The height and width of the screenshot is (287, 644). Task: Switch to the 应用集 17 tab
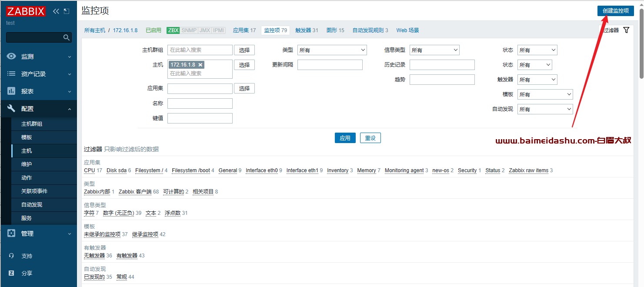(x=244, y=30)
